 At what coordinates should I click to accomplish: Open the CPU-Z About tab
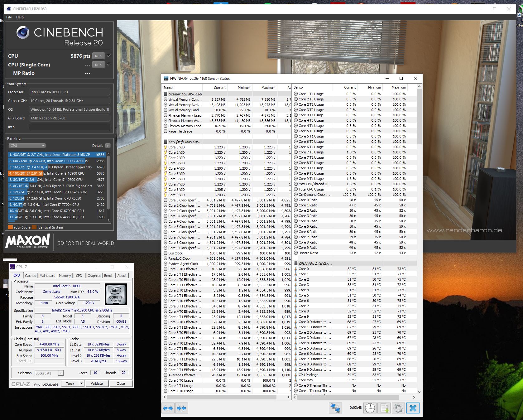[x=122, y=276]
